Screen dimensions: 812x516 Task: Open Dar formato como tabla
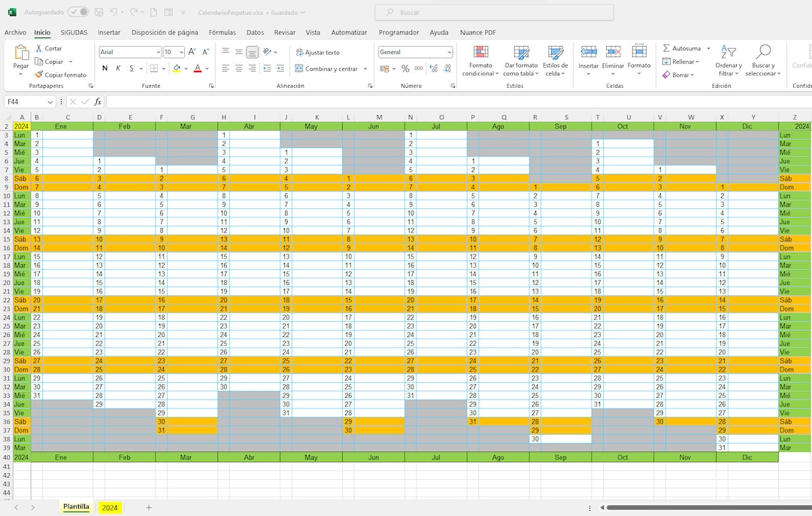[x=521, y=61]
